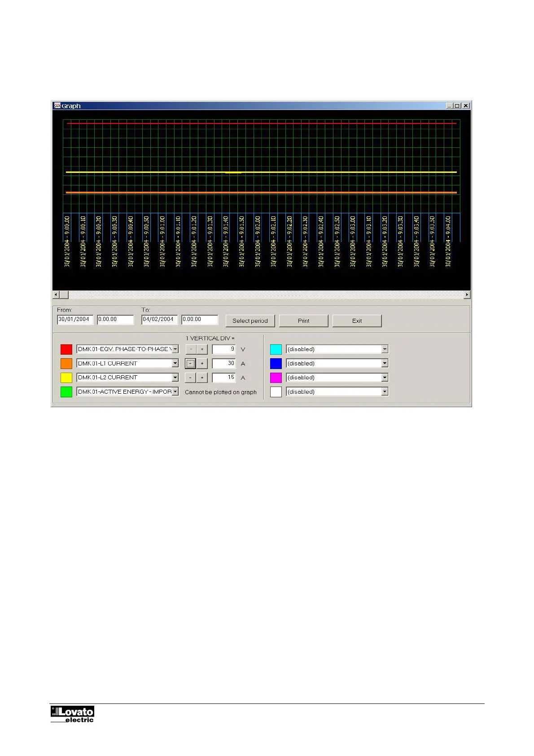Maximize the Graph window
Viewport: 534px width, 756px height.
click(x=457, y=105)
